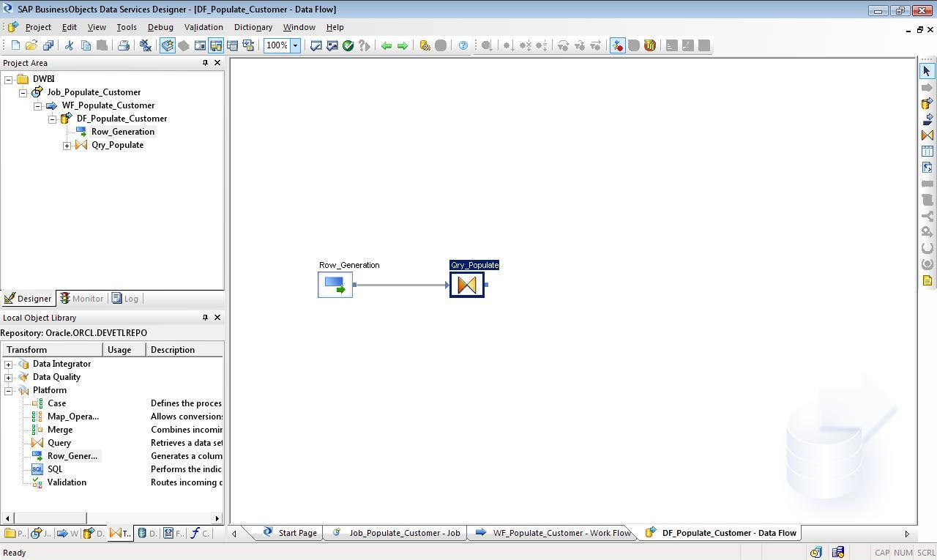Click the blue Help question mark icon
The height and width of the screenshot is (560, 937).
click(463, 45)
